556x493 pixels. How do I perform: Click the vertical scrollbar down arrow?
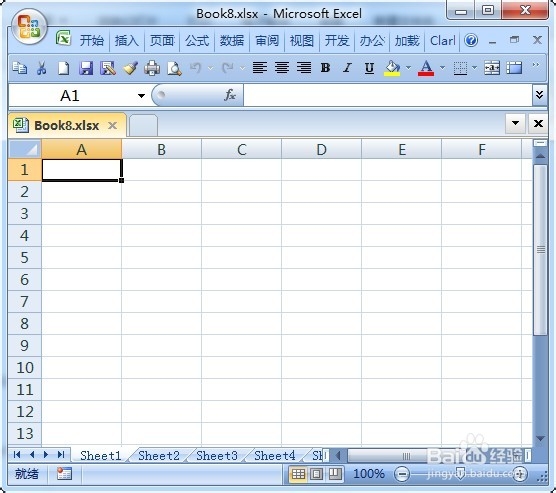540,439
